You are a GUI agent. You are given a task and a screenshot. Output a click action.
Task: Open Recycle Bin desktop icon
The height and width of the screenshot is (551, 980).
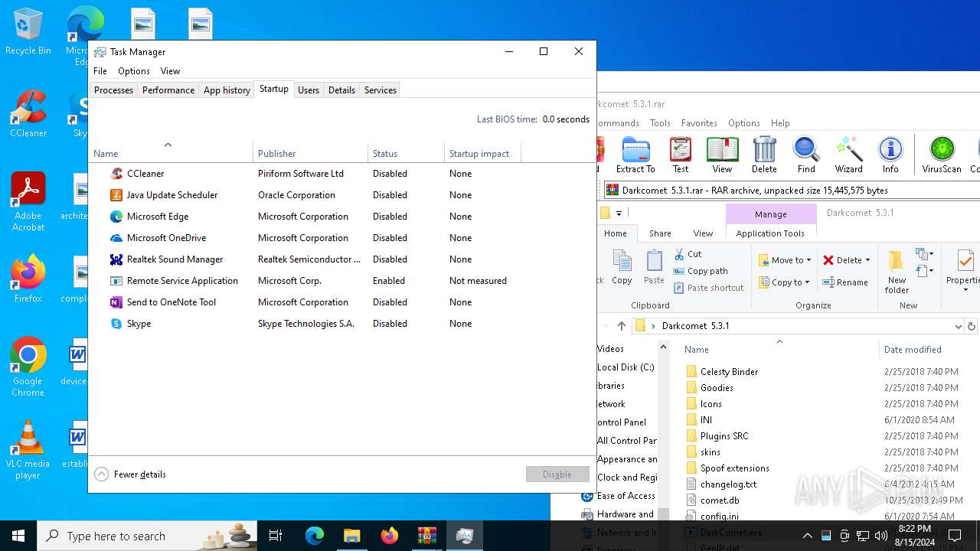coord(28,32)
